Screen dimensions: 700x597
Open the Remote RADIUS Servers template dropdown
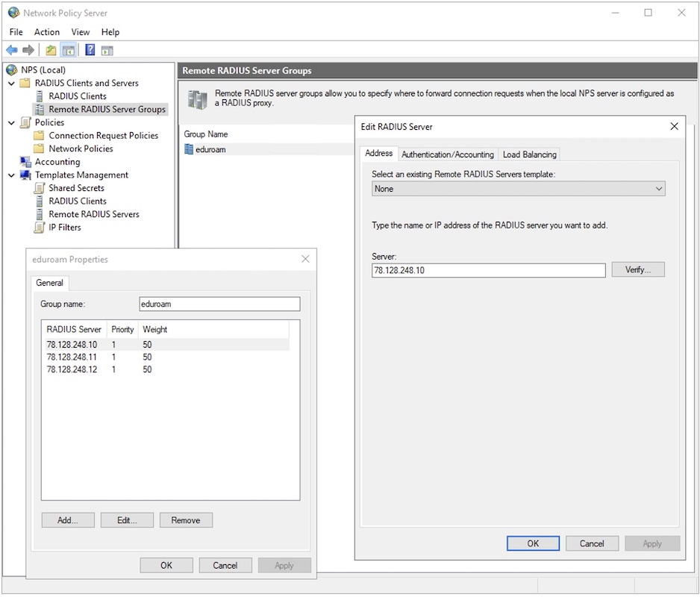click(x=519, y=189)
